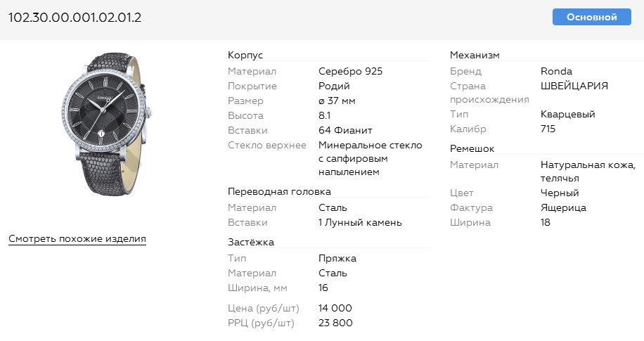This screenshot has width=644, height=341.
Task: Click the price value 14 000
Action: click(x=335, y=308)
